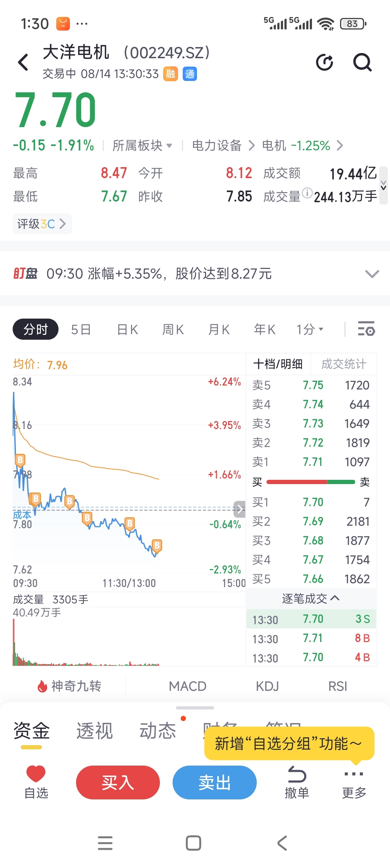The image size is (390, 868).
Task: Select the 神奇九转 indicator
Action: click(x=69, y=686)
